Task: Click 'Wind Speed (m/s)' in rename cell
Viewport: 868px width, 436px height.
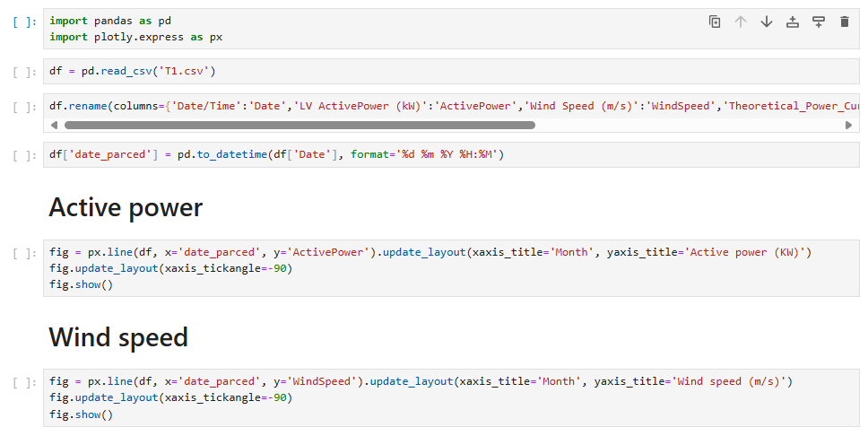Action: [x=581, y=106]
